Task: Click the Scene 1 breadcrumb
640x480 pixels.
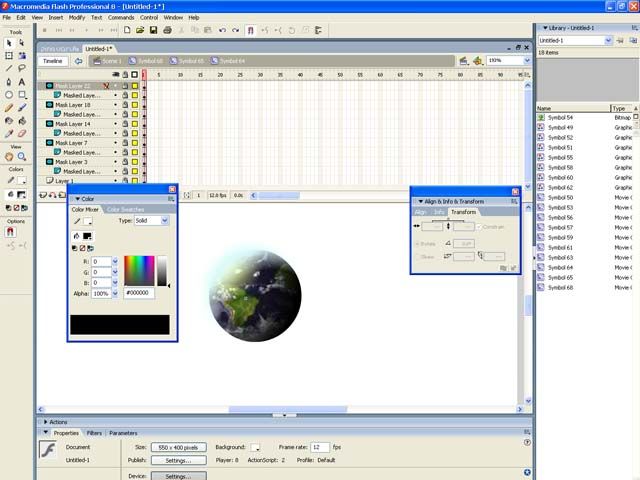Action: 107,61
